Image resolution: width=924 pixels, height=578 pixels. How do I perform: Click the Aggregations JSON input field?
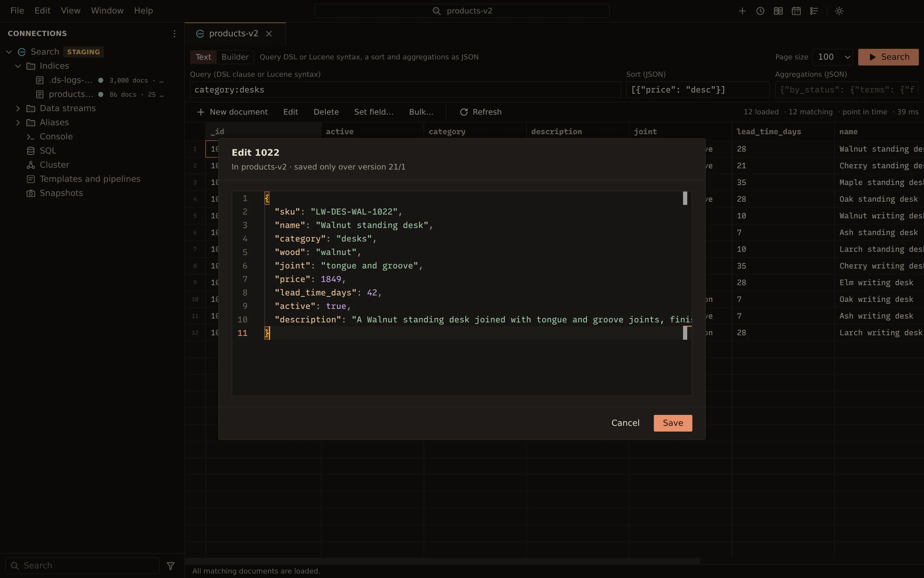(x=846, y=90)
